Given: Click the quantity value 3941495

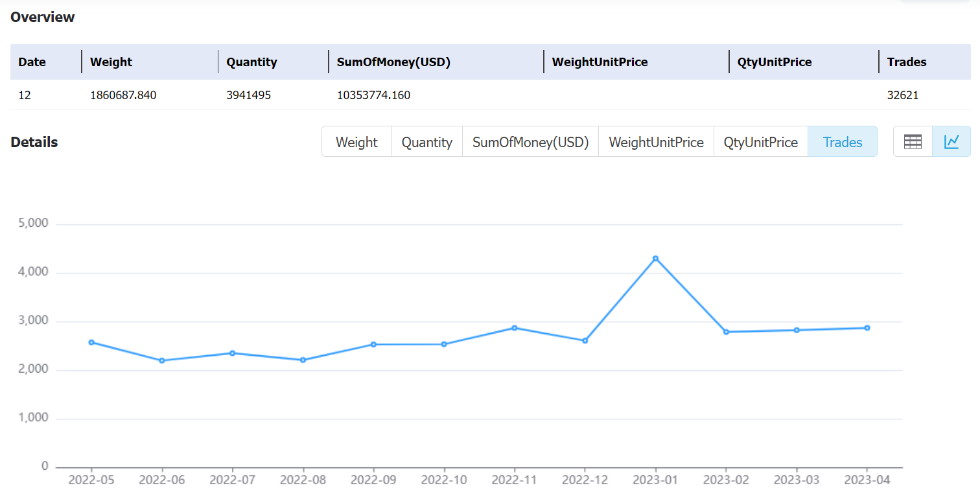Looking at the screenshot, I should tap(248, 95).
